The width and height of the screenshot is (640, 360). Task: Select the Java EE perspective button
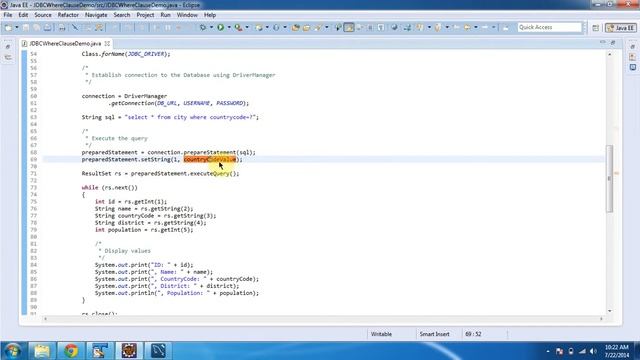tap(620, 28)
